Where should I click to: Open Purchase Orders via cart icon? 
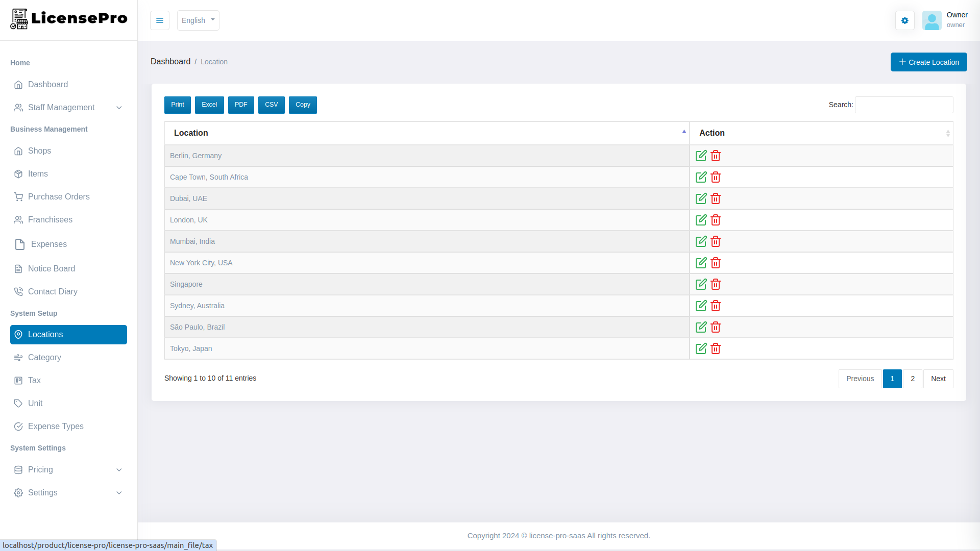click(x=18, y=196)
